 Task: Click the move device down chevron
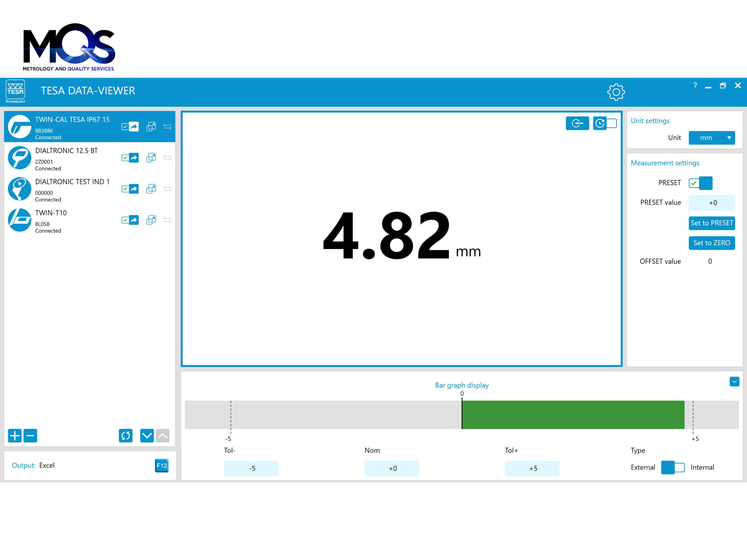146,436
